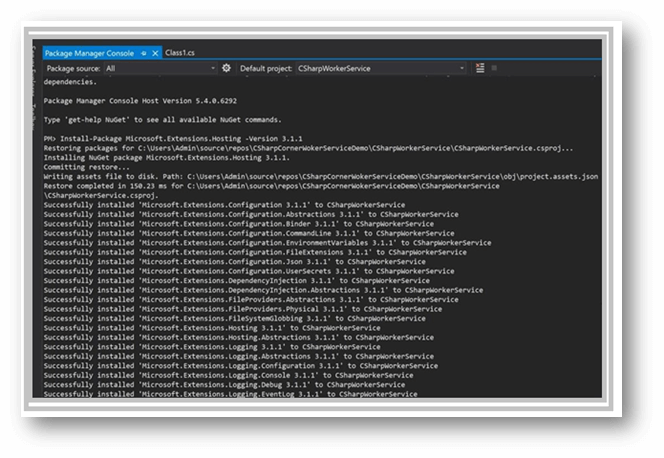
Task: Click the Logging.Debug 3.1.1 installed line
Action: coord(224,385)
